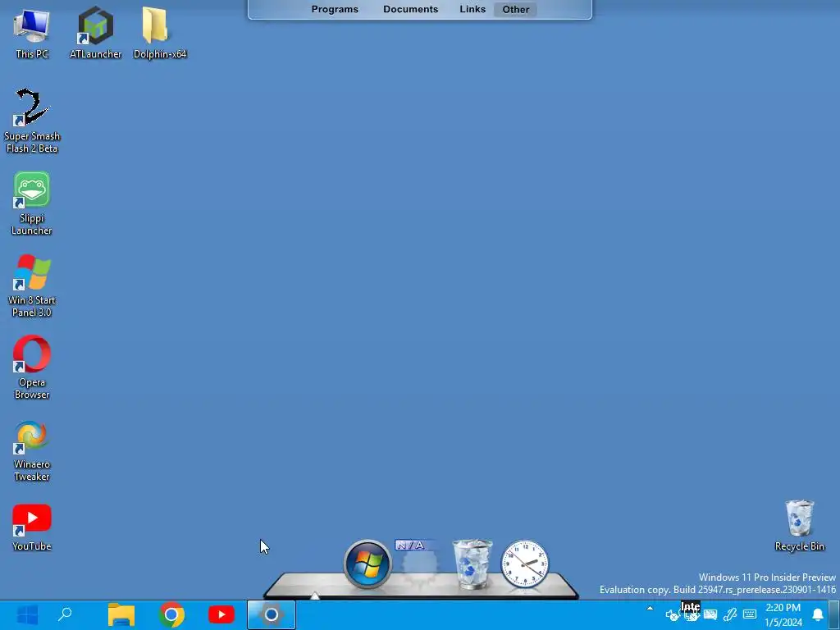This screenshot has width=840, height=630.
Task: Open the pen workspace tray icon
Action: click(729, 615)
